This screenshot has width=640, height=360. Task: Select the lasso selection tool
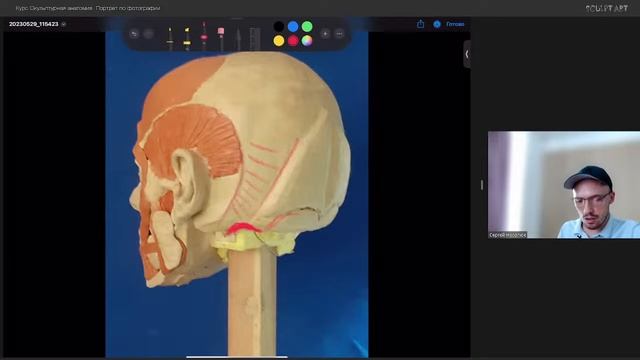(x=238, y=39)
